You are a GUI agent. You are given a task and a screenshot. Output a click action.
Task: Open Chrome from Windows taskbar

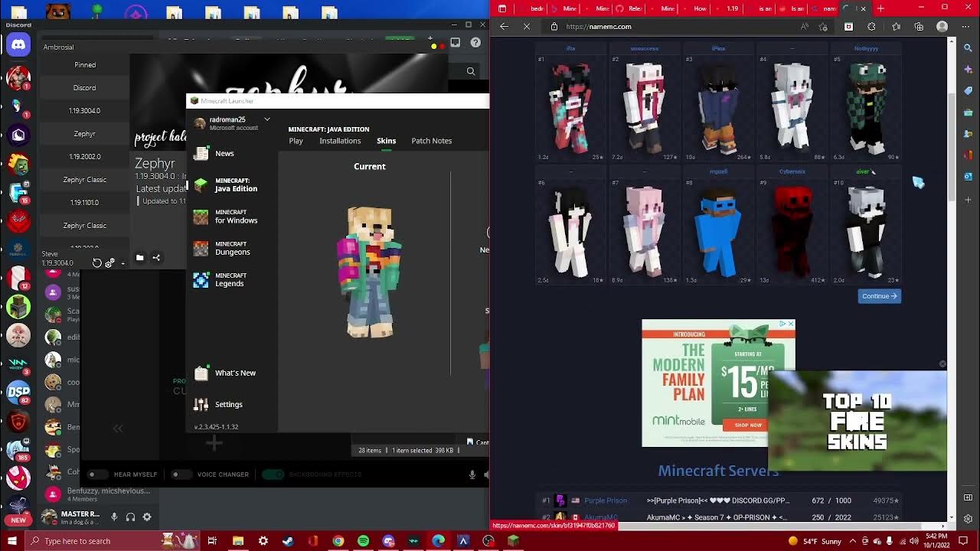tap(338, 541)
